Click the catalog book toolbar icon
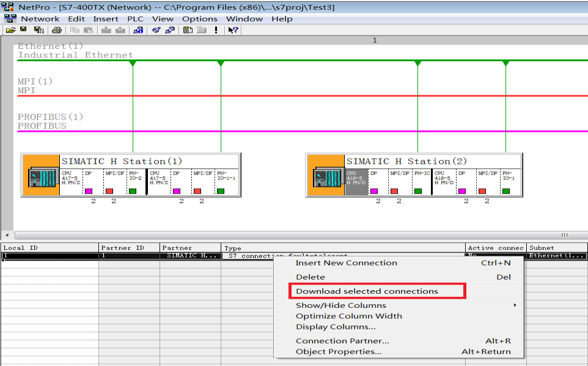The image size is (588, 366). tap(188, 30)
